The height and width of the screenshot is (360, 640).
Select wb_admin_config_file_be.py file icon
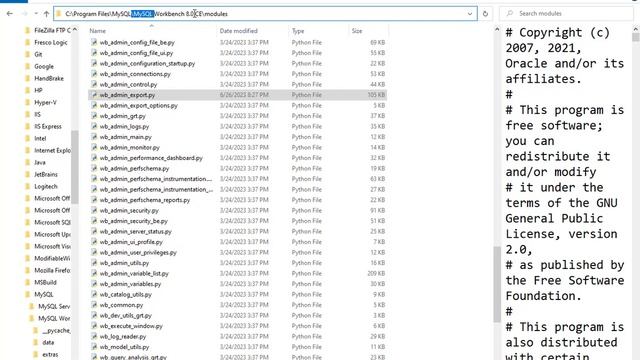pos(94,42)
